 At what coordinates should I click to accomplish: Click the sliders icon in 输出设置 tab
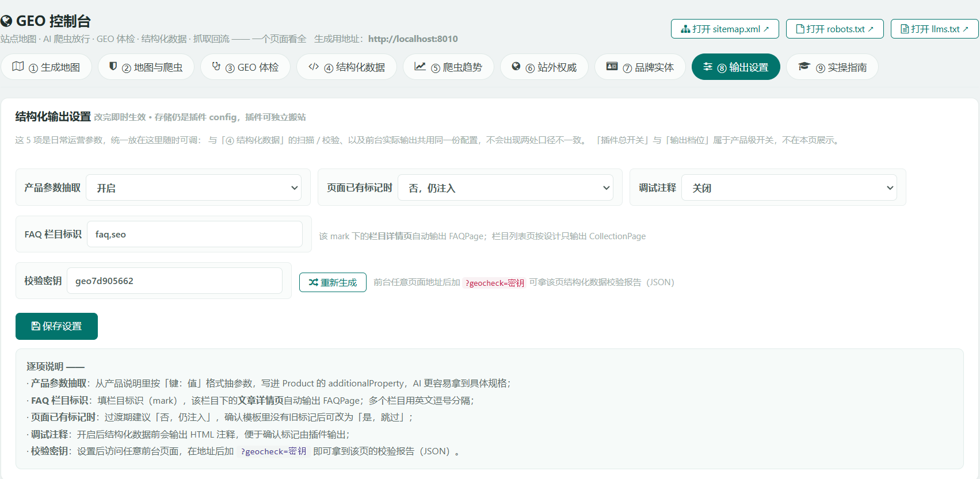708,67
